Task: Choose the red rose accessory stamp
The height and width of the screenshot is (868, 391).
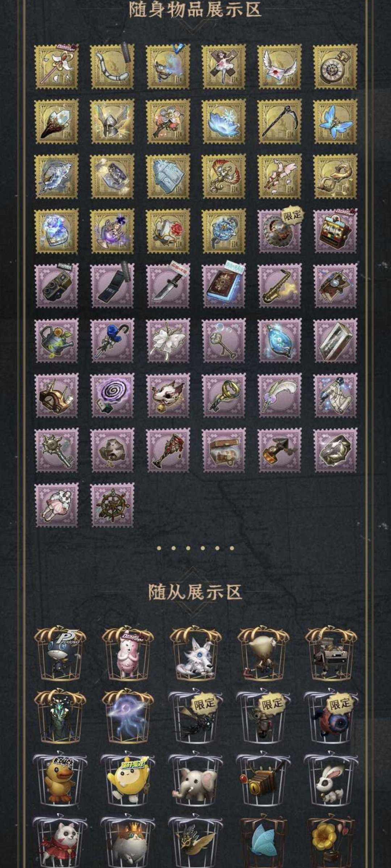Action: click(x=168, y=231)
